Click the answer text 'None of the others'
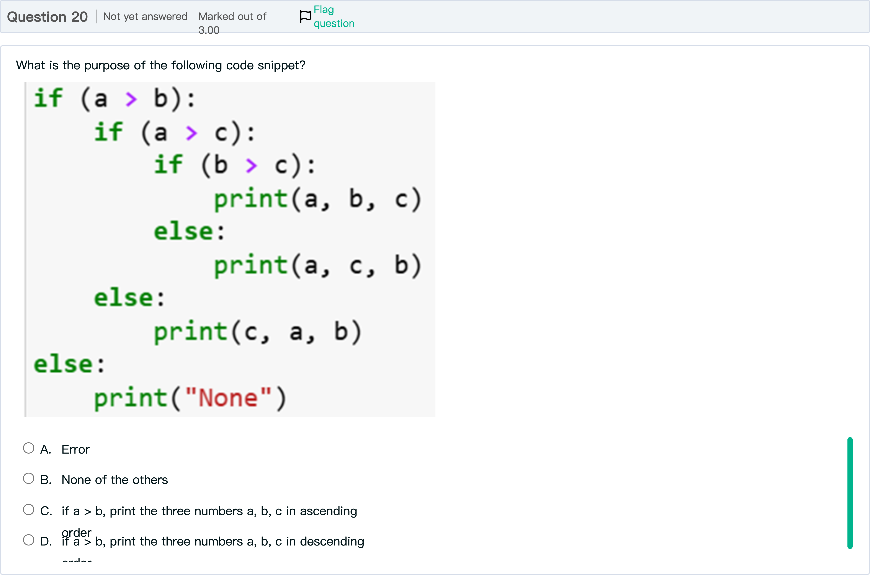 pyautogui.click(x=114, y=480)
